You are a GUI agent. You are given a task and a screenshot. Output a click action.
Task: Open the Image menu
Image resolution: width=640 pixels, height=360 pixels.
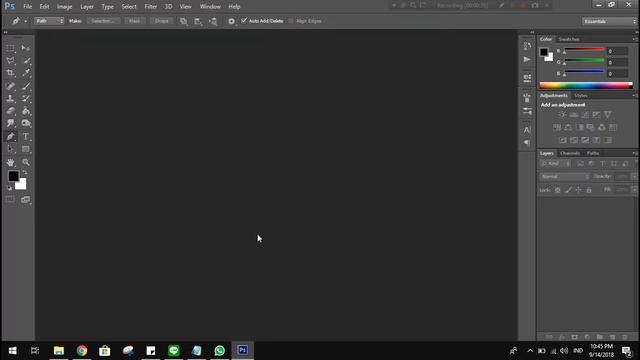click(x=64, y=7)
